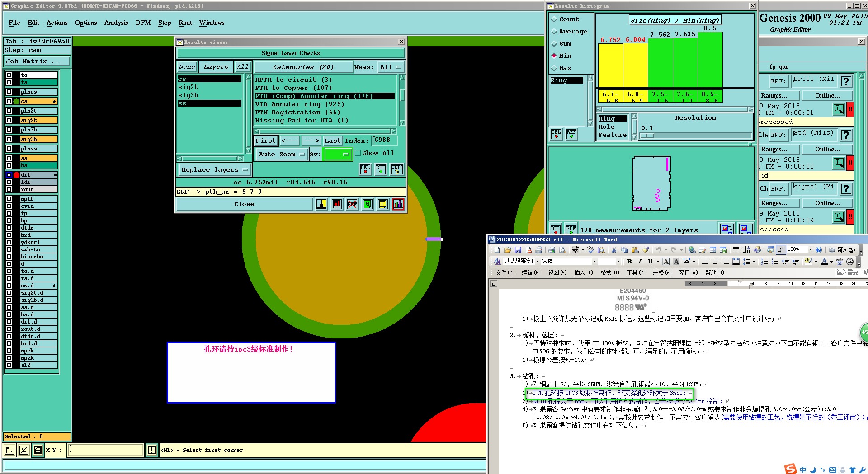This screenshot has height=474, width=868.
Task: Select PTH Registration (66) category
Action: pos(297,113)
